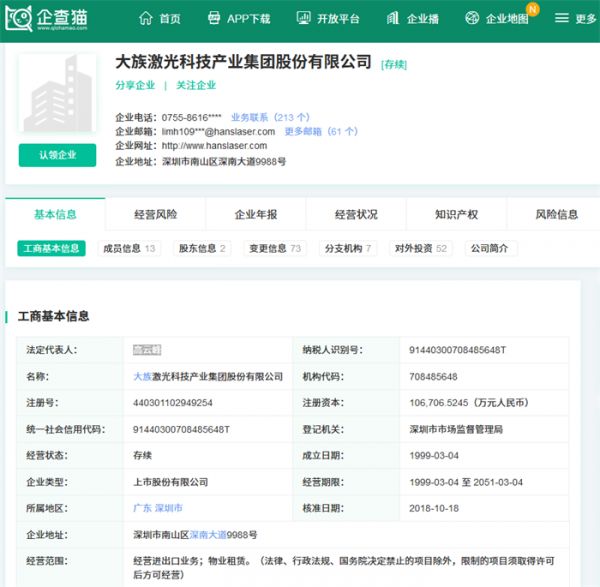The image size is (600, 587).
Task: Click 企业类型 value 上市股份有限公司
Action: (x=170, y=482)
